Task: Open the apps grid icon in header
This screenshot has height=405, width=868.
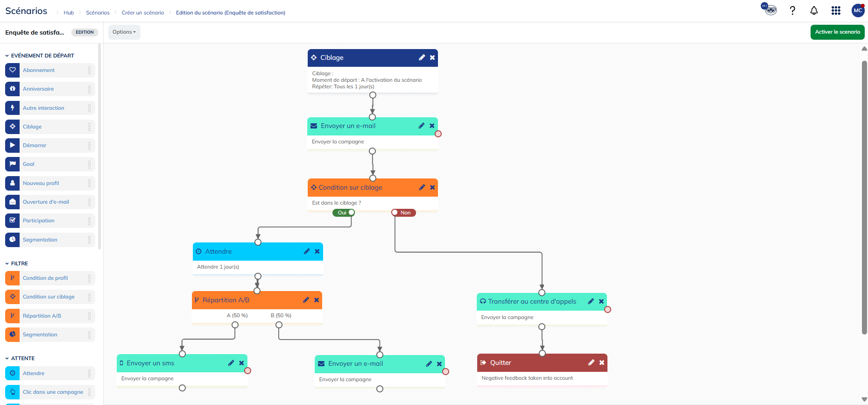Action: point(836,11)
